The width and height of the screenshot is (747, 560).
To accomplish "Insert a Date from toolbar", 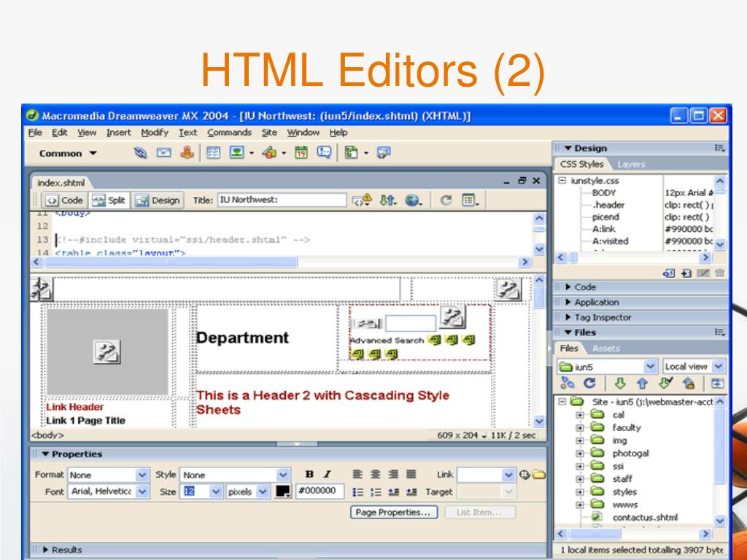I will [301, 153].
